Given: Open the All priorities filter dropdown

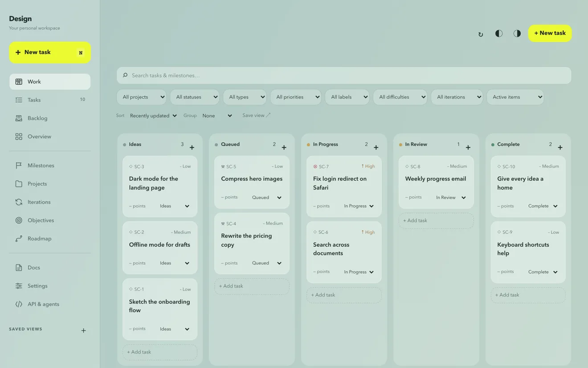Looking at the screenshot, I should (296, 97).
